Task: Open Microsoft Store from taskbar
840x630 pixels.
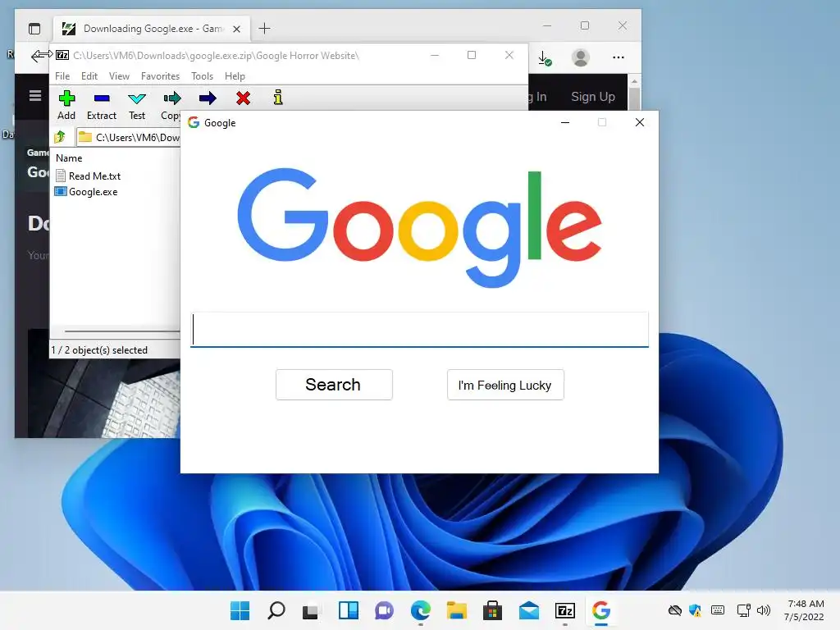Action: point(492,610)
